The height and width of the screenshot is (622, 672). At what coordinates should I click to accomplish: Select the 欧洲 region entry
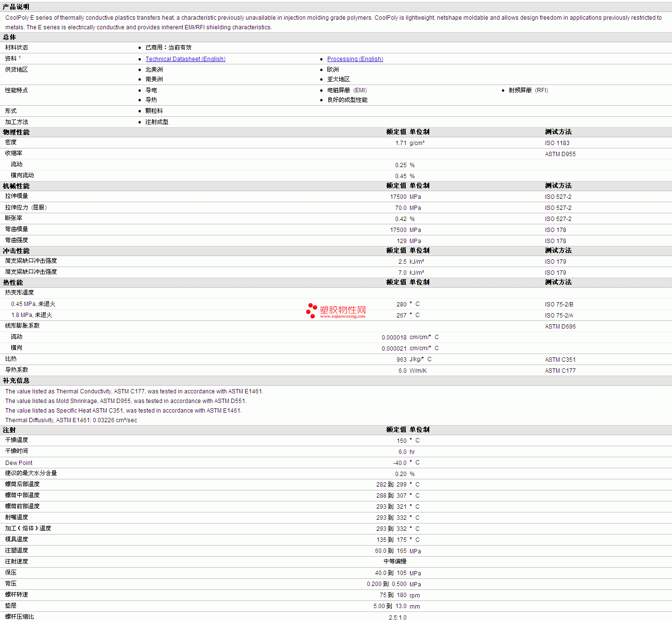pyautogui.click(x=333, y=70)
